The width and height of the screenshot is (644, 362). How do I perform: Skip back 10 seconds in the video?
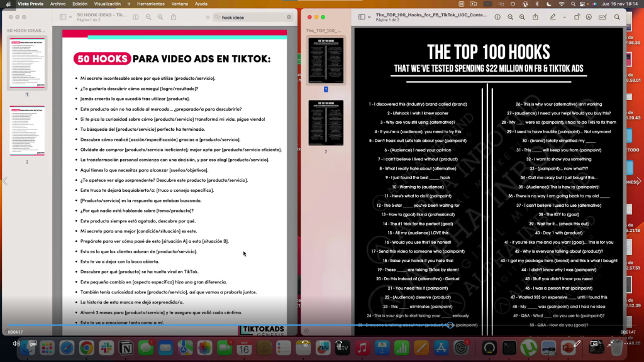pyautogui.click(x=305, y=344)
